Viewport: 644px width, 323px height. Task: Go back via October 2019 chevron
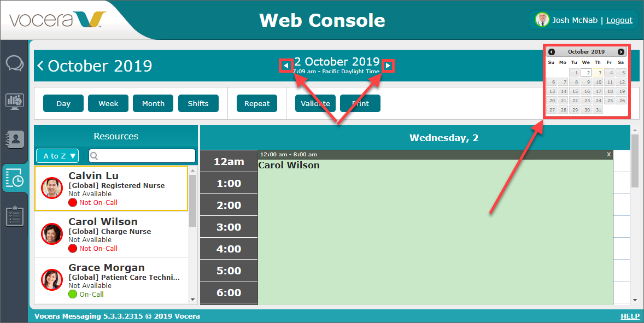click(x=40, y=66)
